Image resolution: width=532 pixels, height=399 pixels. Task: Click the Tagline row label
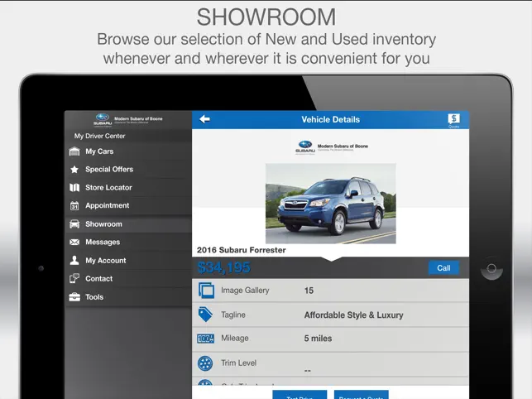[233, 315]
